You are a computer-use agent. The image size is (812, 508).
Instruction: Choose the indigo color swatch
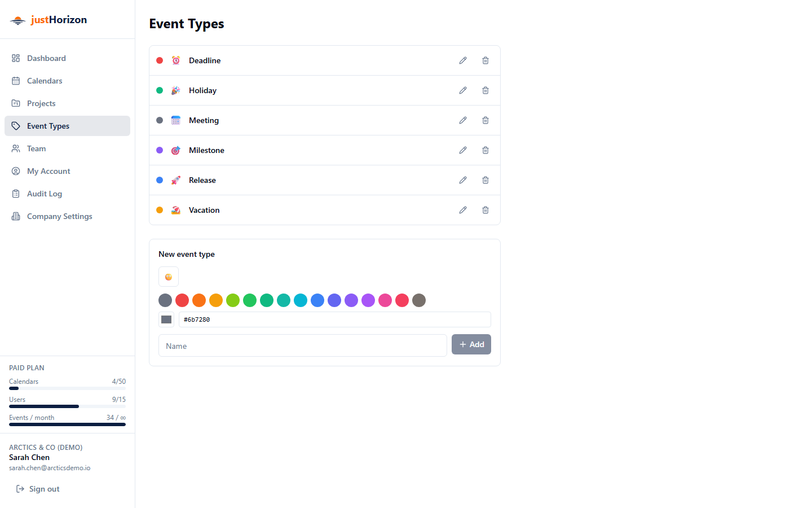(334, 300)
